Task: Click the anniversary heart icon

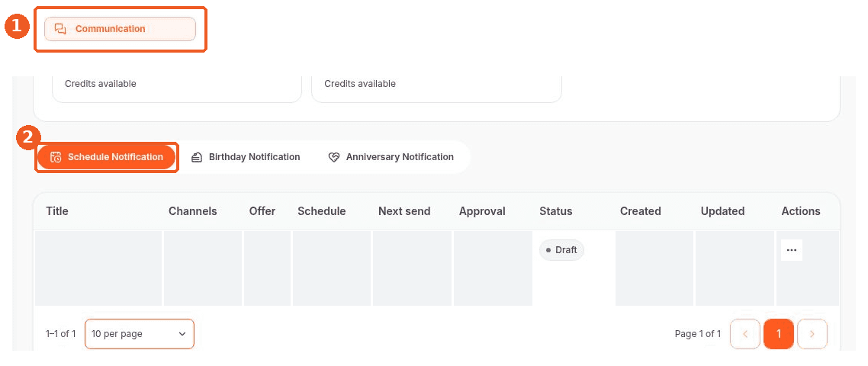Action: coord(333,157)
